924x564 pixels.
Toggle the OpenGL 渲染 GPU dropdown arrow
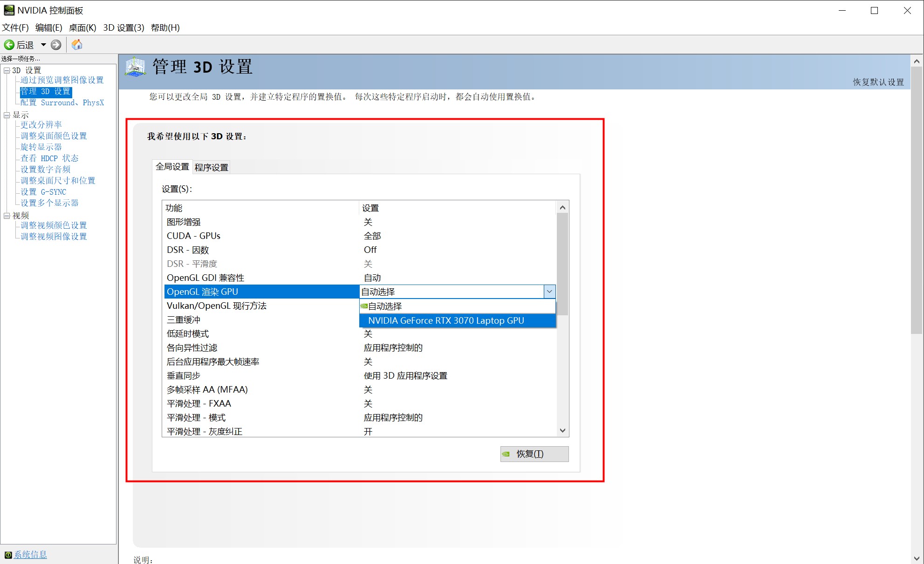(x=549, y=292)
